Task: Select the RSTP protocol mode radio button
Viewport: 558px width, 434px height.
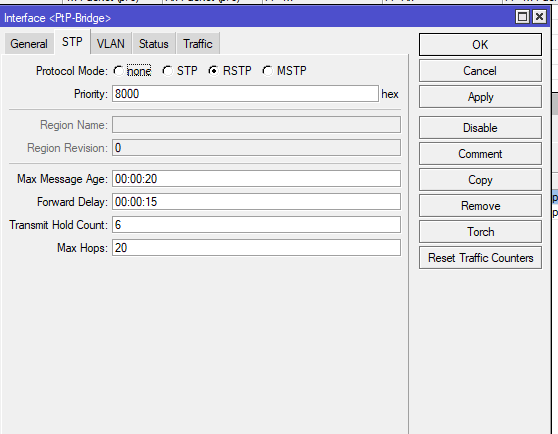Action: pyautogui.click(x=213, y=71)
